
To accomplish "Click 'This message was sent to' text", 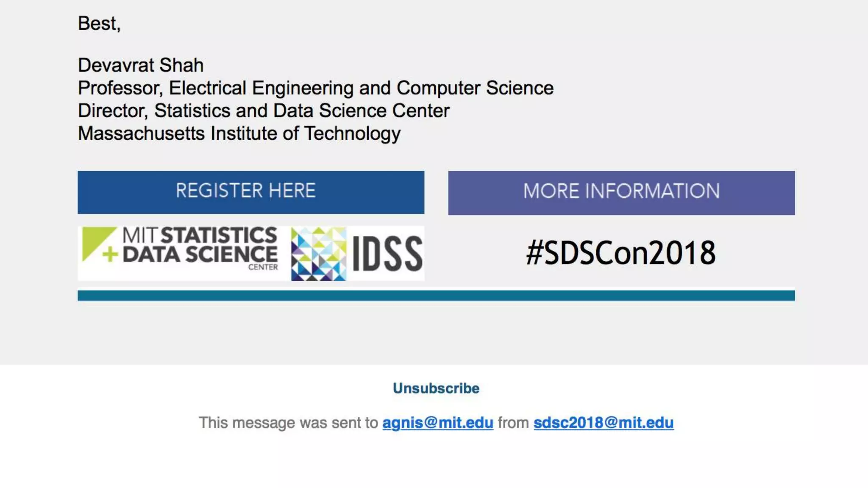I will click(288, 422).
